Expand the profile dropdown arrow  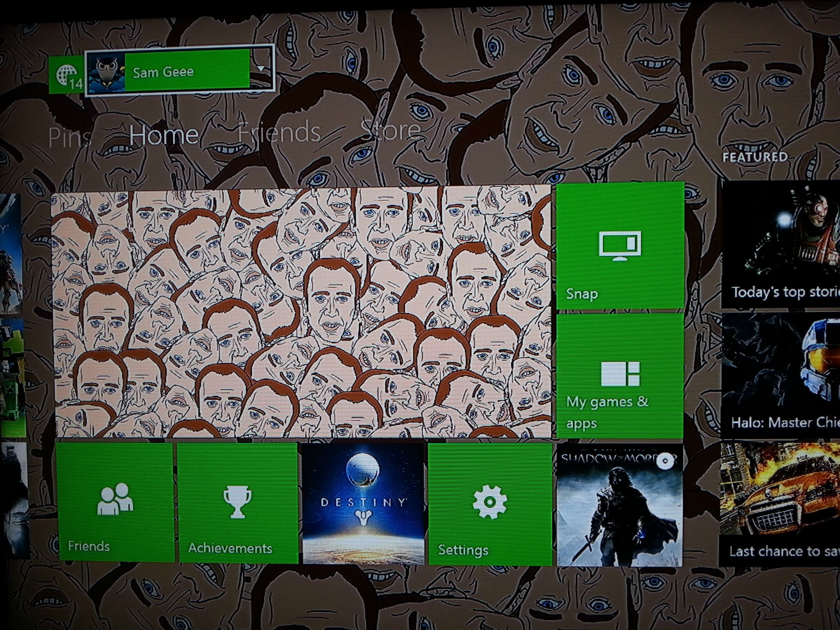[261, 69]
